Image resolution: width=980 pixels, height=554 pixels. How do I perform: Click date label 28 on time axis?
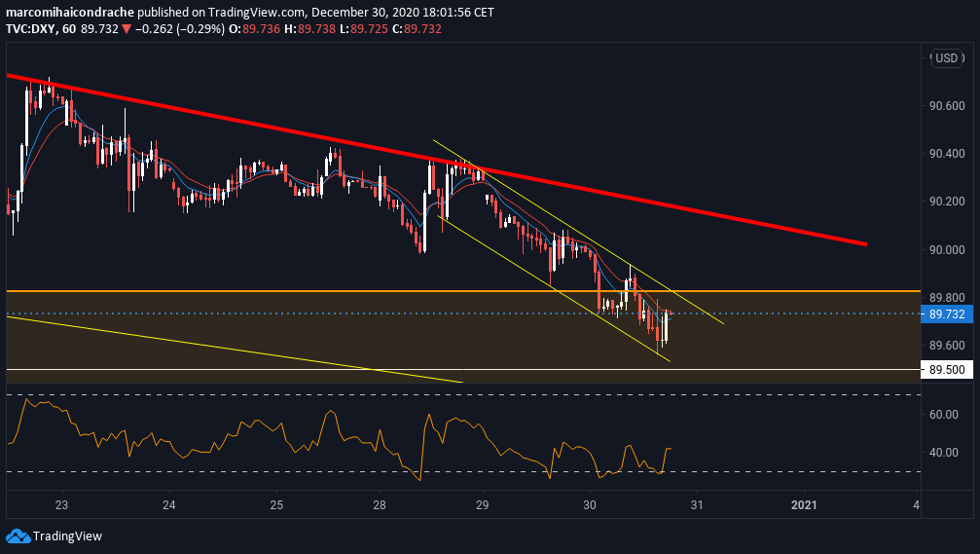(x=380, y=504)
